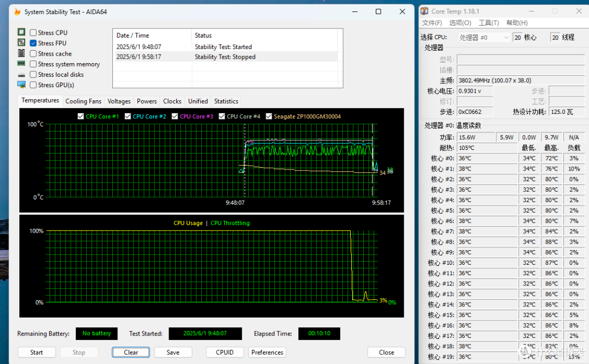Open Core Temp 选项(O) menu

pos(460,23)
